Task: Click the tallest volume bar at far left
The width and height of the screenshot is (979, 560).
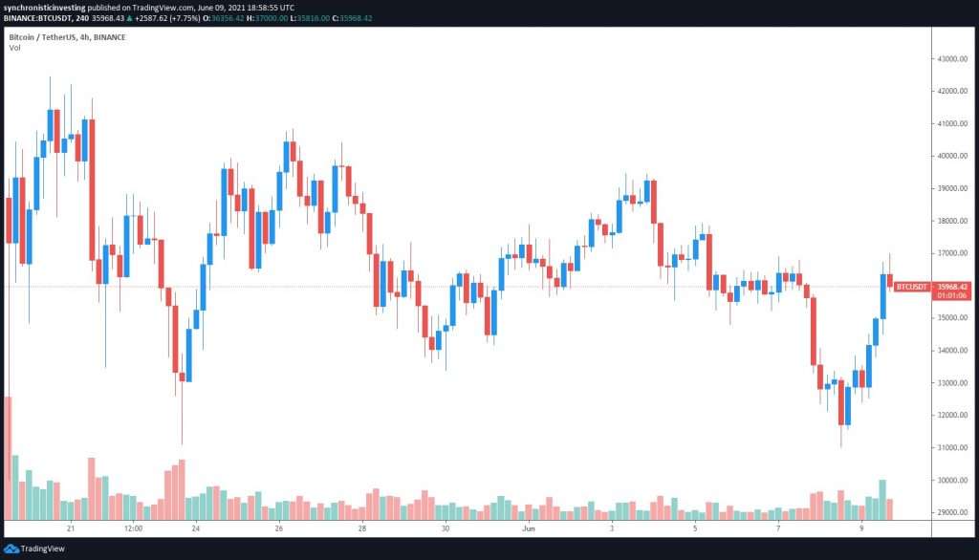Action: (8, 459)
